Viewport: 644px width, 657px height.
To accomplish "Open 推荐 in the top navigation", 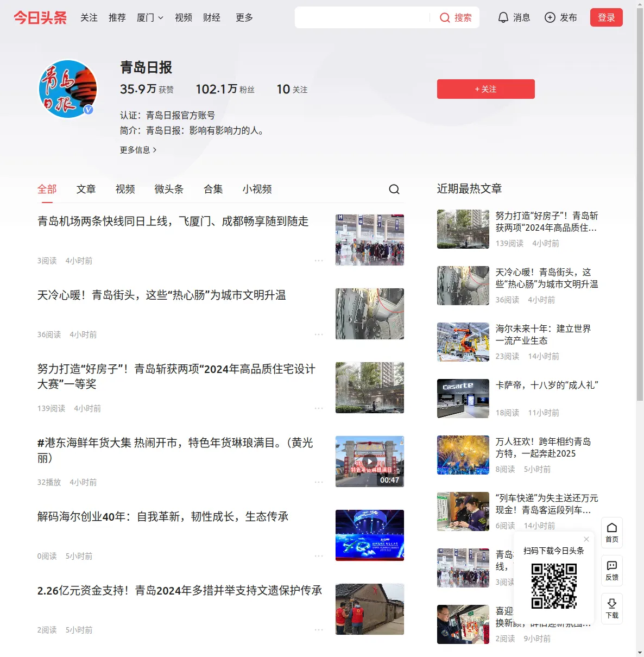I will 117,17.
